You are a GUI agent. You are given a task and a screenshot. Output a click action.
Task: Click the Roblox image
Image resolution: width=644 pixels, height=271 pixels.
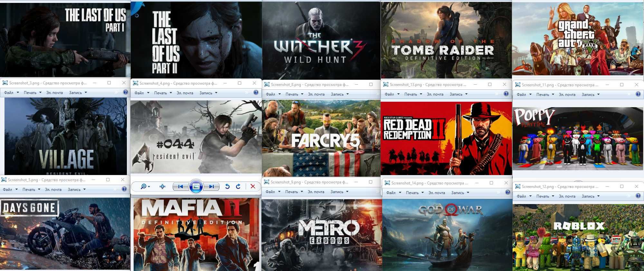pyautogui.click(x=578, y=237)
